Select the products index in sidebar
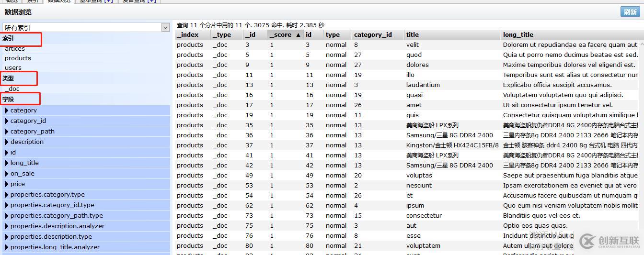Screen dimensions: 644x255 (18, 58)
